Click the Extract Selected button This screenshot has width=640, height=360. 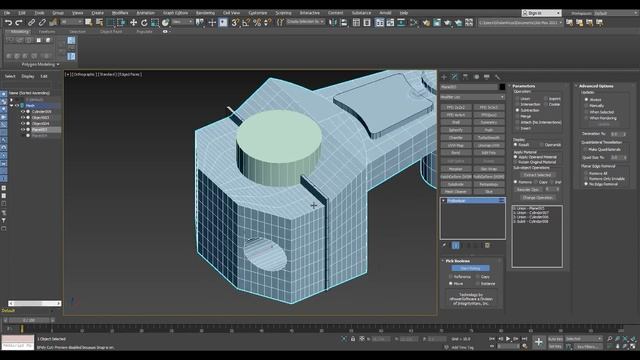coord(537,175)
